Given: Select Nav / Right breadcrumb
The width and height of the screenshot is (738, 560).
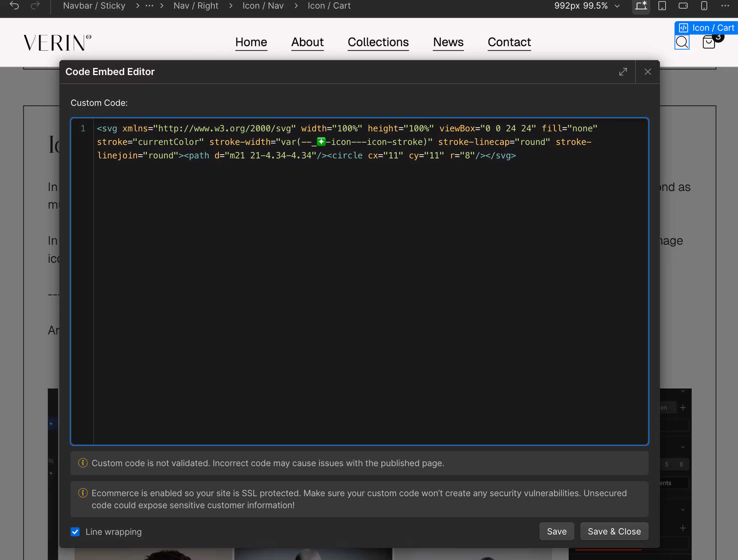Looking at the screenshot, I should pos(196,6).
